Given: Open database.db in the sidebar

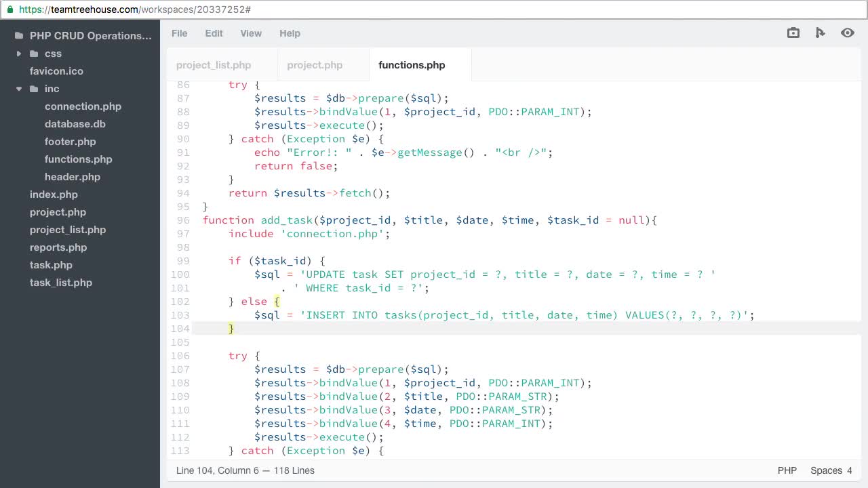Looking at the screenshot, I should point(75,124).
